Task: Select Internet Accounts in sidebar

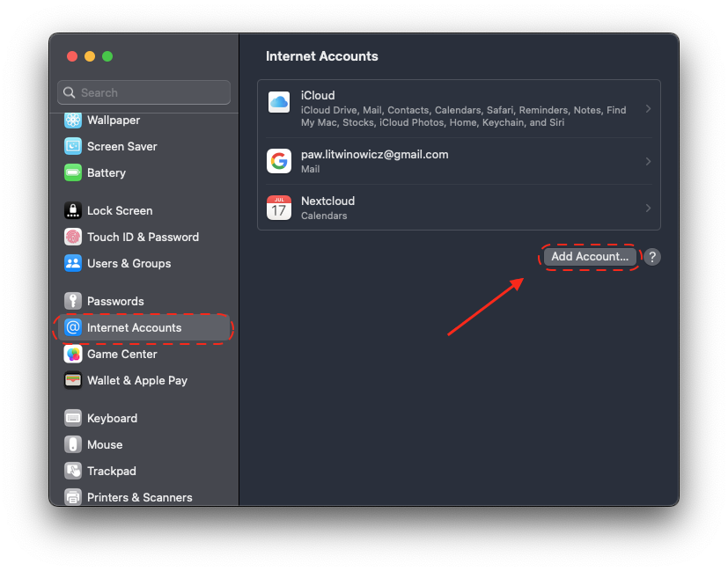Action: click(134, 328)
